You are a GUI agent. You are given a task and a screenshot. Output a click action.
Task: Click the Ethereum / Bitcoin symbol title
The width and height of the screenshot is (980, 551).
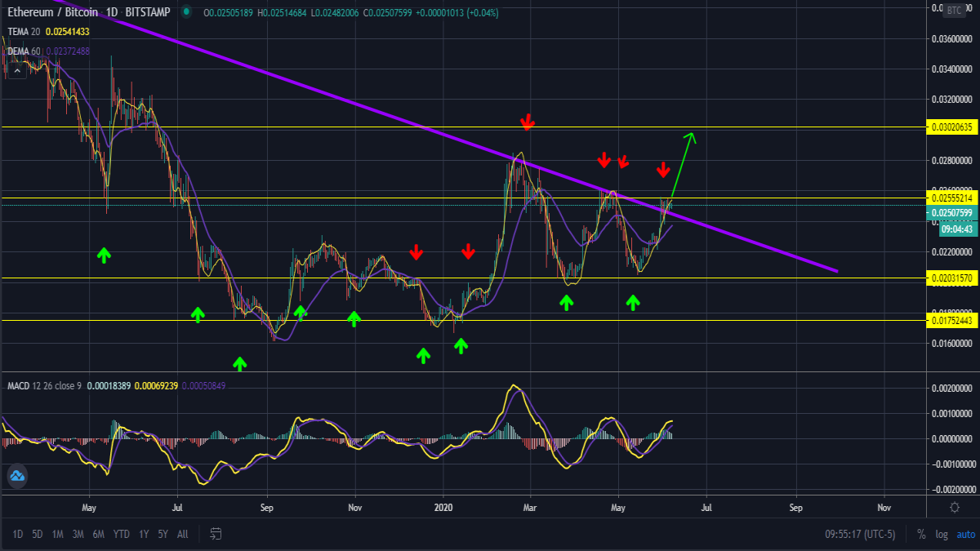coord(53,12)
